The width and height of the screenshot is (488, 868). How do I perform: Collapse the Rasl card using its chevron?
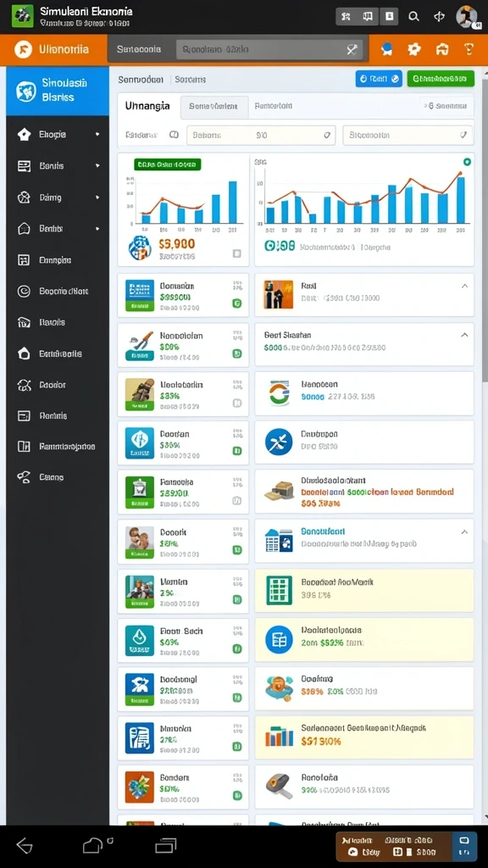coord(464,286)
